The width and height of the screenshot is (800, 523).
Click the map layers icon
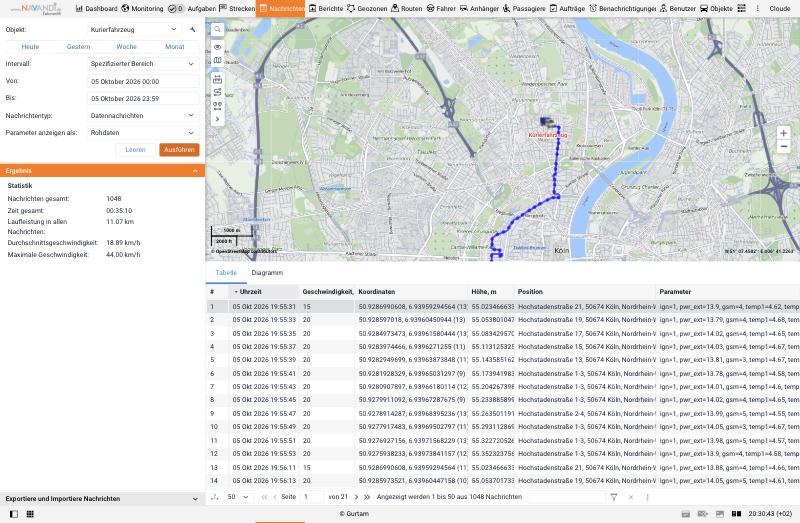coord(217,60)
